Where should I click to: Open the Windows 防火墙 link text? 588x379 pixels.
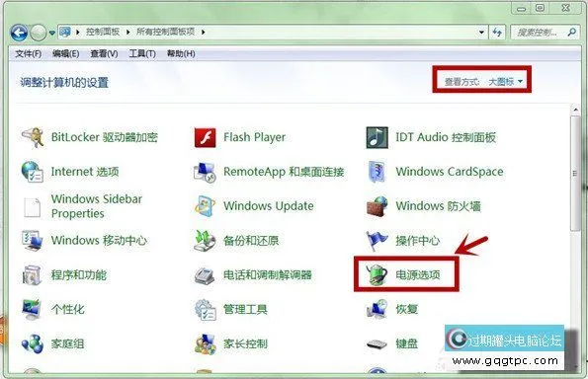438,206
